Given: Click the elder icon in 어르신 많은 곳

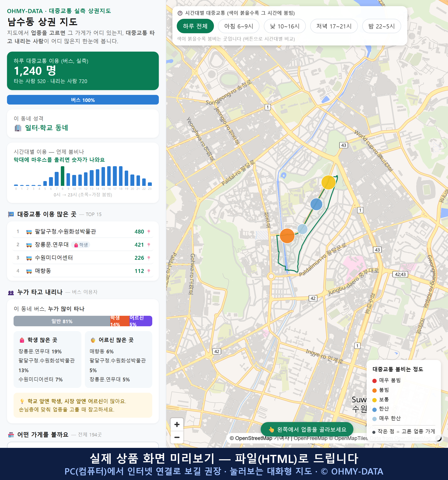Looking at the screenshot, I should point(93,340).
